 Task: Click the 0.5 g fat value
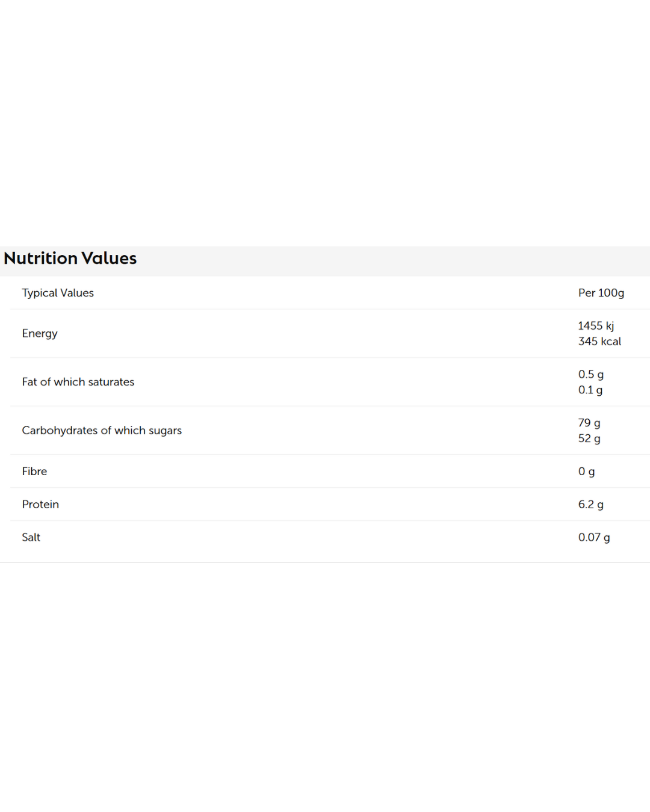(590, 374)
